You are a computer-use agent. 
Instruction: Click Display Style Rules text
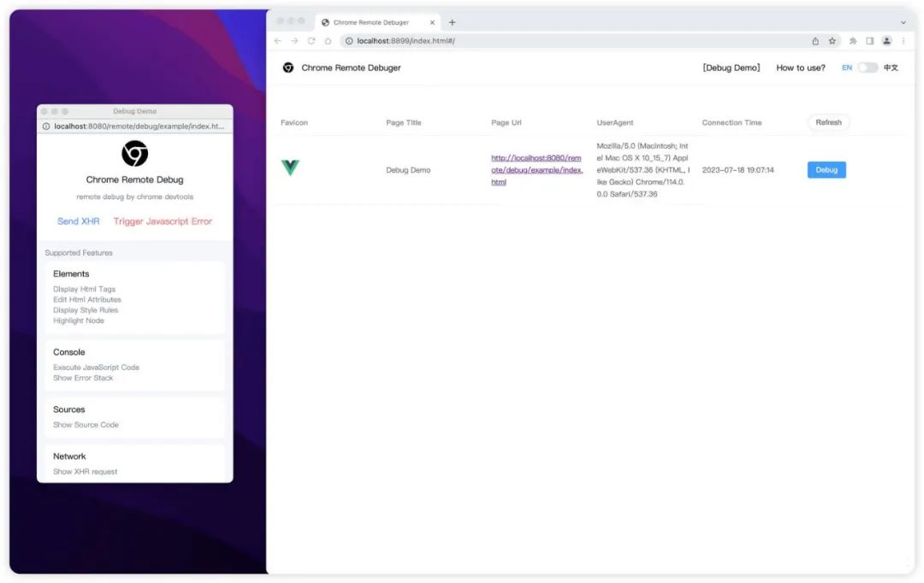(86, 310)
